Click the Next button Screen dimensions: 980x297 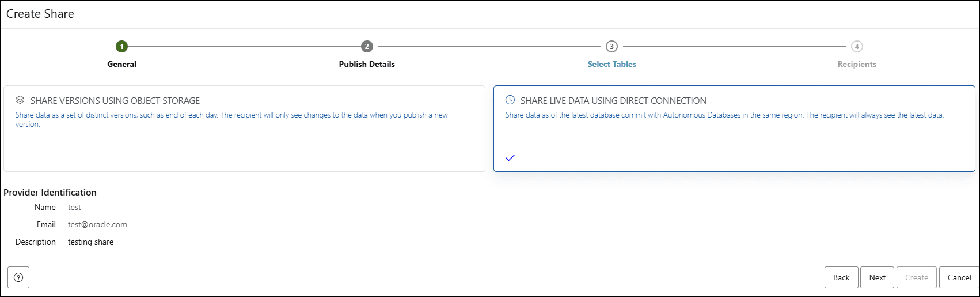pyautogui.click(x=878, y=277)
